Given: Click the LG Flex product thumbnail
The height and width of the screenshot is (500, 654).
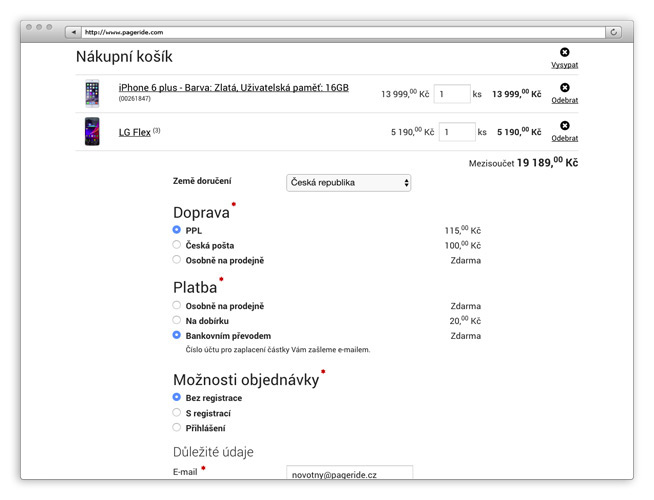Looking at the screenshot, I should (92, 131).
